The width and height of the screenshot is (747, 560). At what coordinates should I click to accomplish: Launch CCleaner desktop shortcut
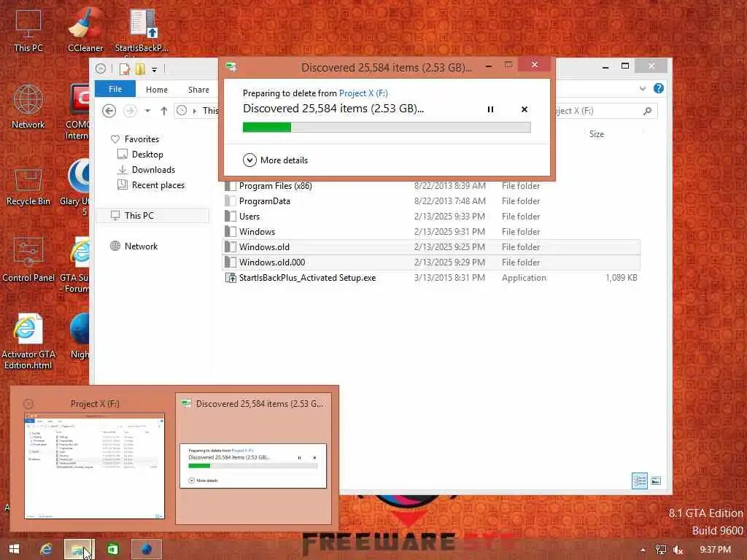coord(85,30)
